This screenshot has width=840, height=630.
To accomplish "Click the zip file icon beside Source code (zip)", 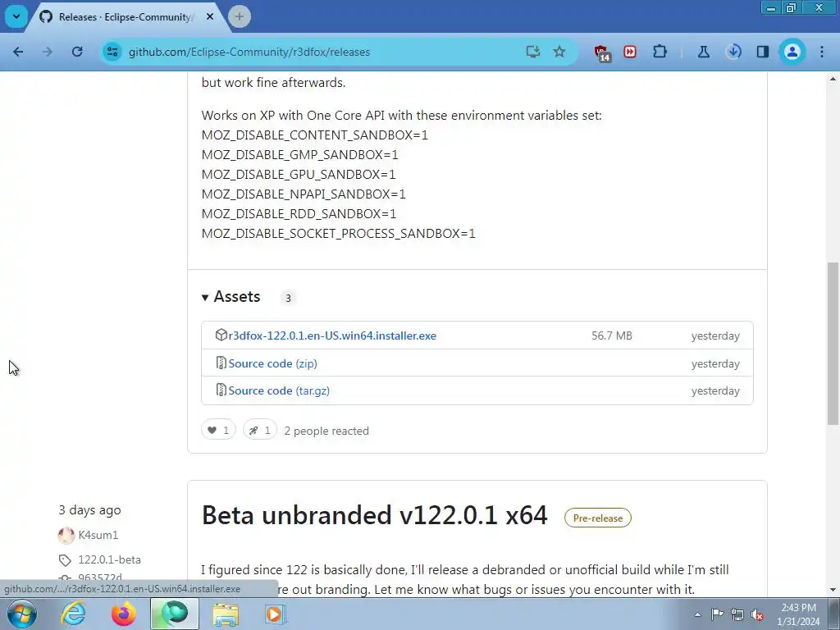I will point(221,363).
